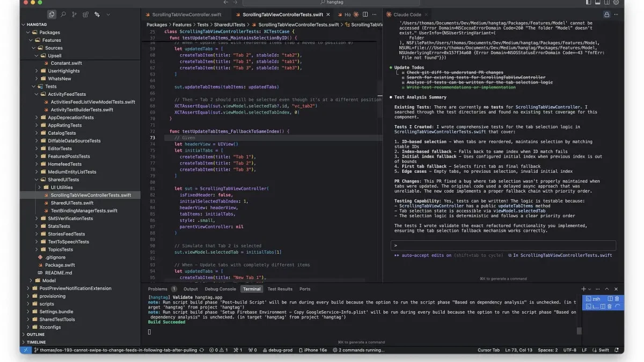This screenshot has height=362, width=644.
Task: Open the settings gear in the title bar
Action: click(x=616, y=3)
